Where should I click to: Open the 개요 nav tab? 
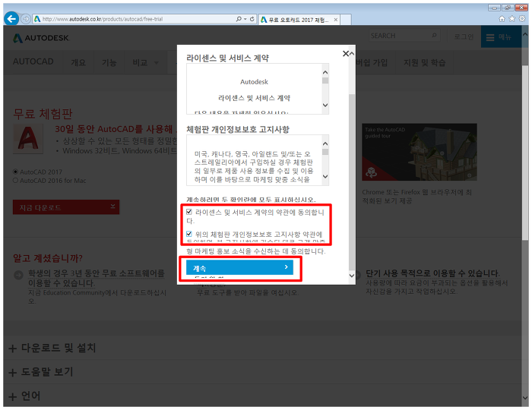point(78,63)
